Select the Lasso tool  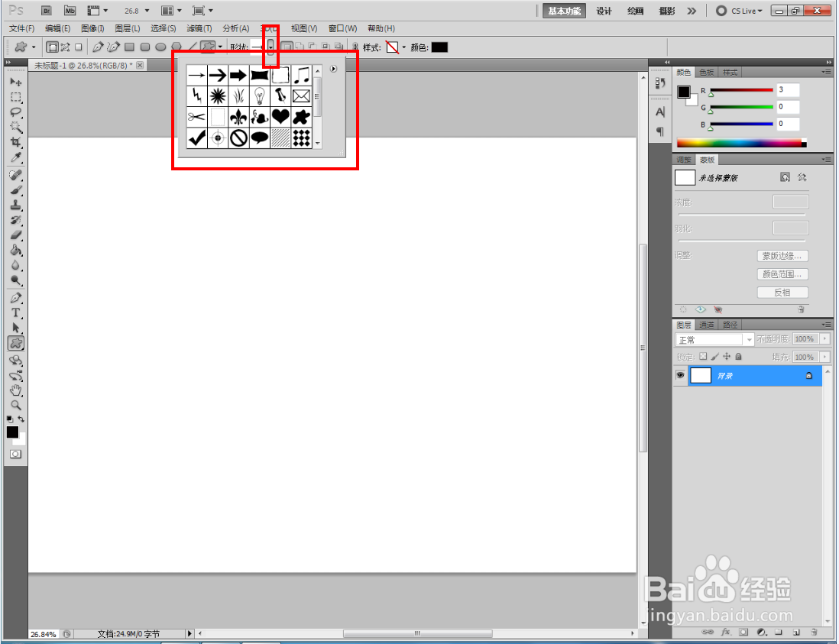(16, 112)
